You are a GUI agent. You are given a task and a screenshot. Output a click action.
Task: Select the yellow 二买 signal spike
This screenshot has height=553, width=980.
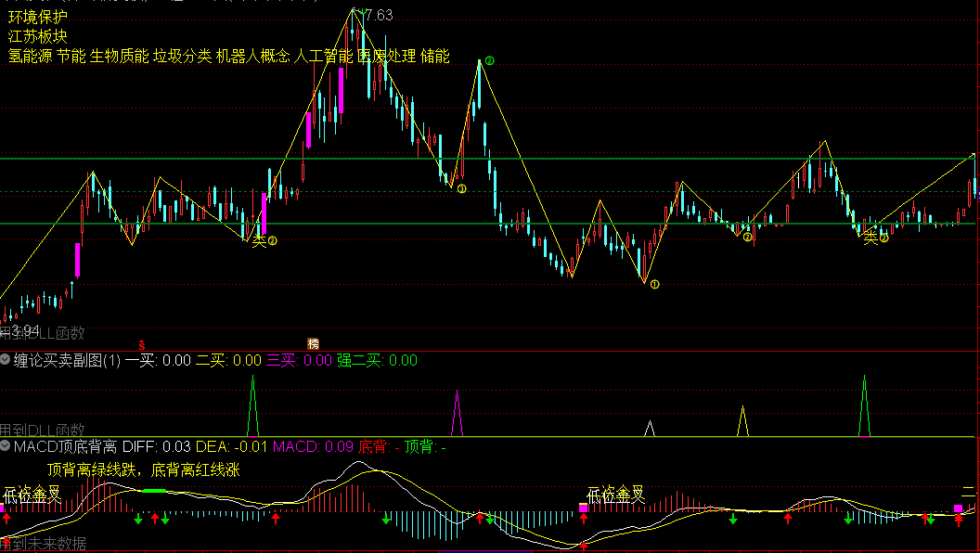tap(742, 421)
